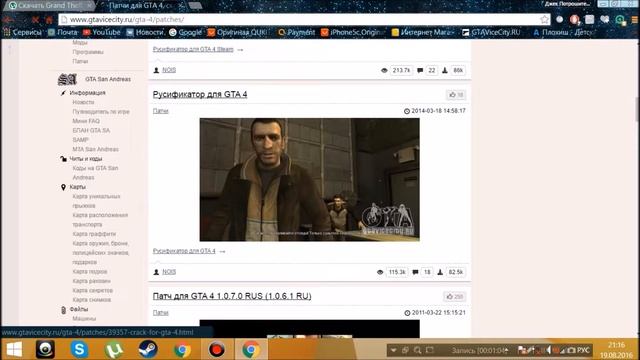Open the green extension icon in Chrome toolbar
640x360 pixels.
(620, 19)
